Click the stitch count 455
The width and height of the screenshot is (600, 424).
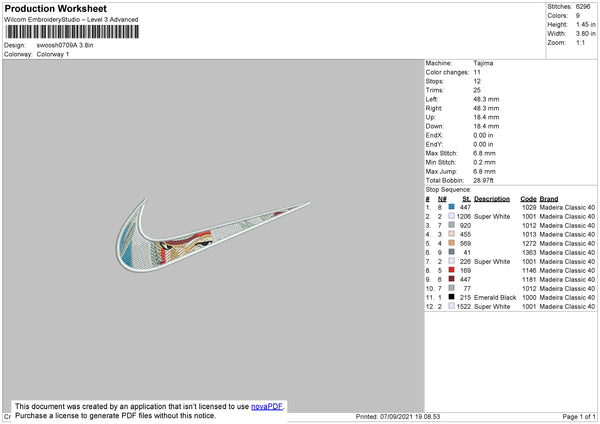point(465,235)
